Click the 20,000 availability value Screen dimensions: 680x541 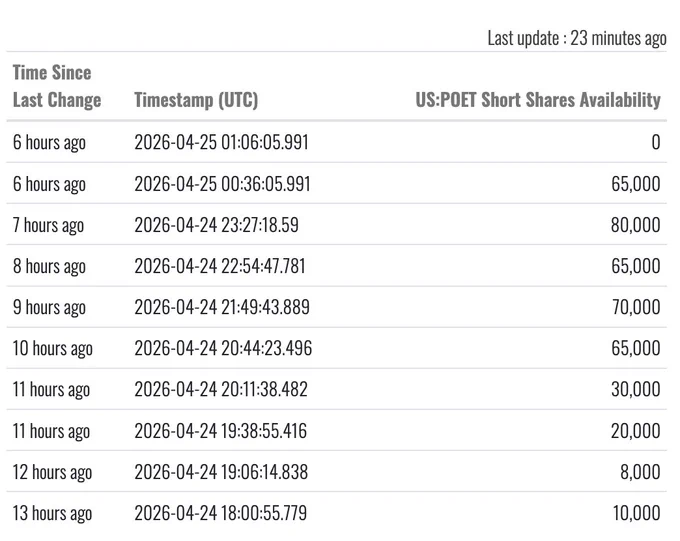pyautogui.click(x=636, y=431)
